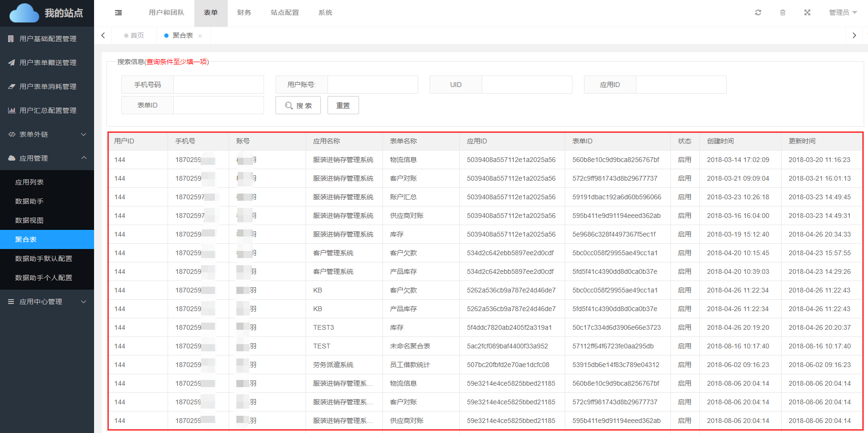868x433 pixels.
Task: Toggle fullscreen with the expand icon
Action: pyautogui.click(x=807, y=13)
